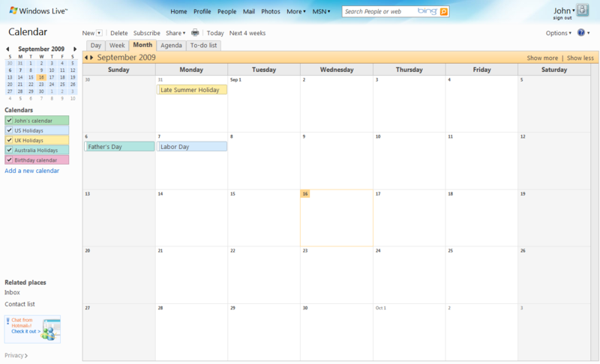Click Add a new calendar link

(x=31, y=171)
